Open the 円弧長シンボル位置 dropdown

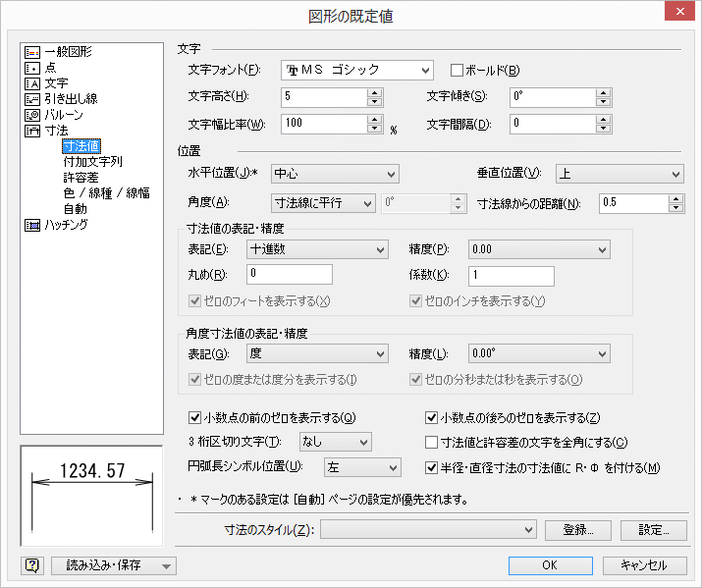[x=362, y=468]
